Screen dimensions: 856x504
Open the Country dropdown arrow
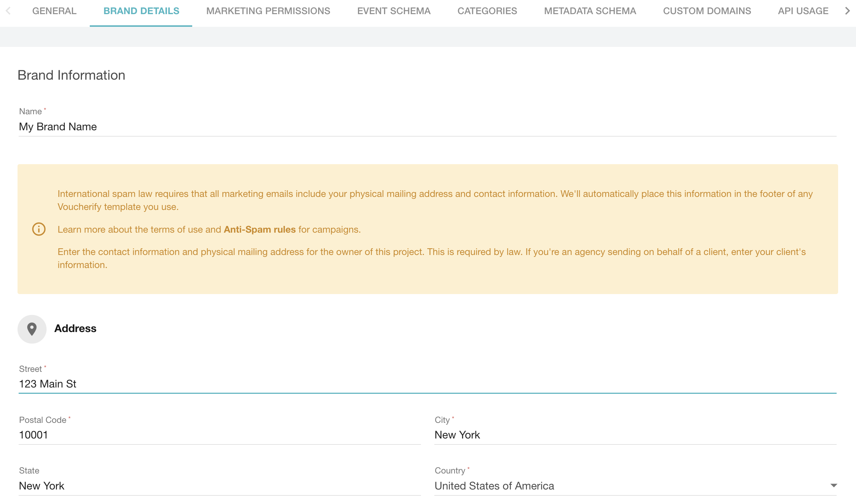pyautogui.click(x=834, y=485)
